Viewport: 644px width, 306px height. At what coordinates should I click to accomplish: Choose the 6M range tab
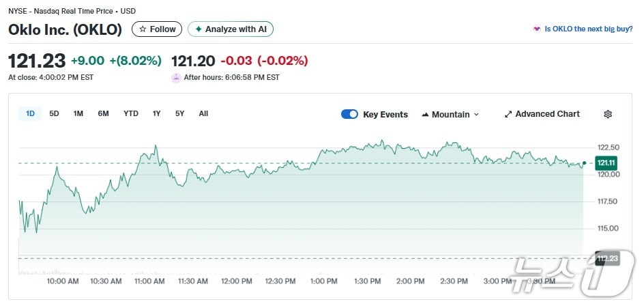point(103,113)
